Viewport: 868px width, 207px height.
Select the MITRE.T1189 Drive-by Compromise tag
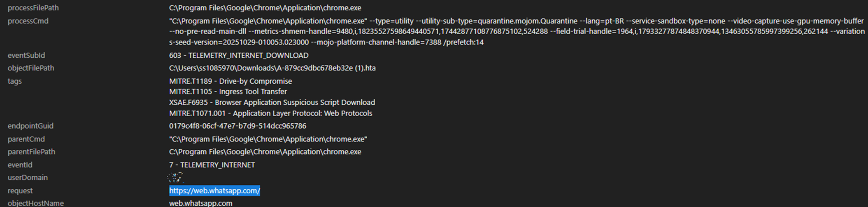pos(230,81)
